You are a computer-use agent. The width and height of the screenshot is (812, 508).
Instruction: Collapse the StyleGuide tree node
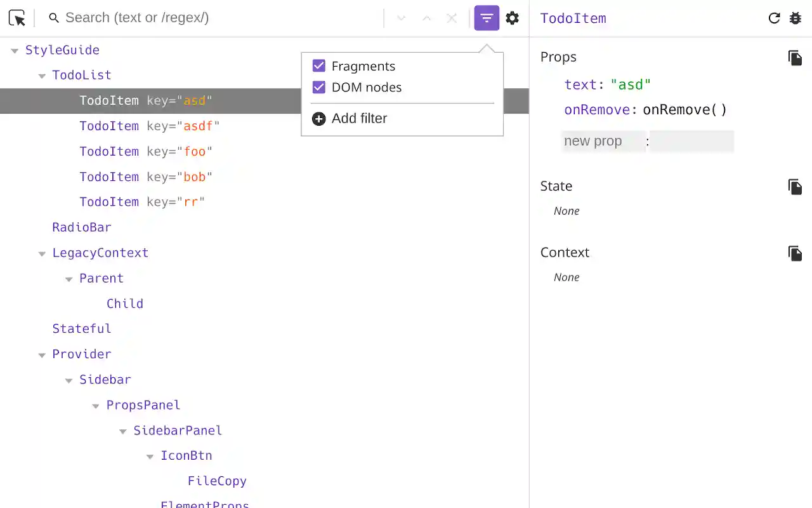(14, 50)
